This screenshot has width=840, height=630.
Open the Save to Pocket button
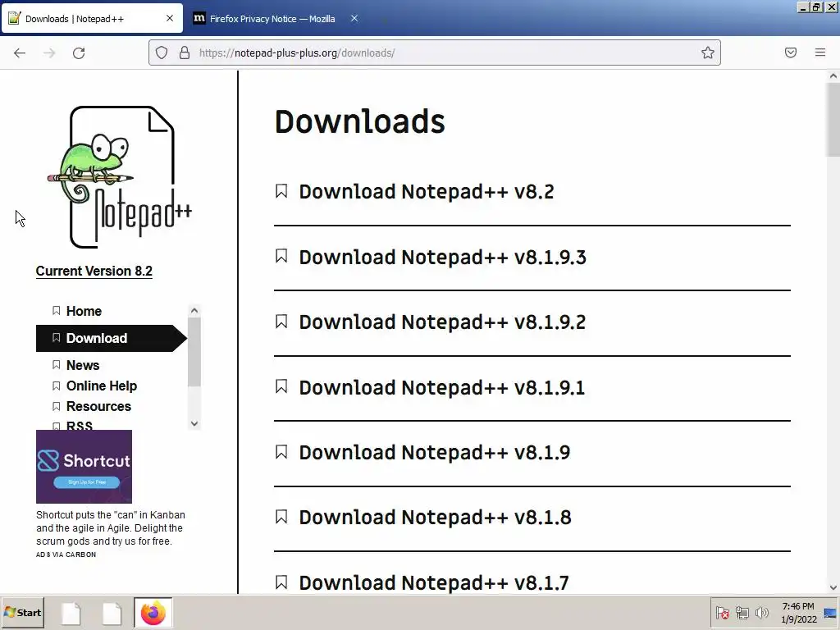pyautogui.click(x=791, y=52)
